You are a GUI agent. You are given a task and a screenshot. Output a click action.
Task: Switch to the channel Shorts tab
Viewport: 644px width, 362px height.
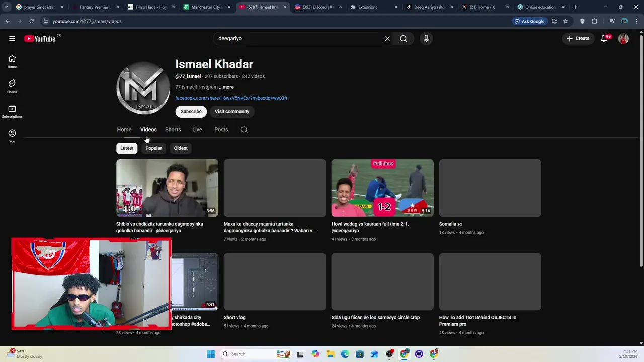click(173, 130)
